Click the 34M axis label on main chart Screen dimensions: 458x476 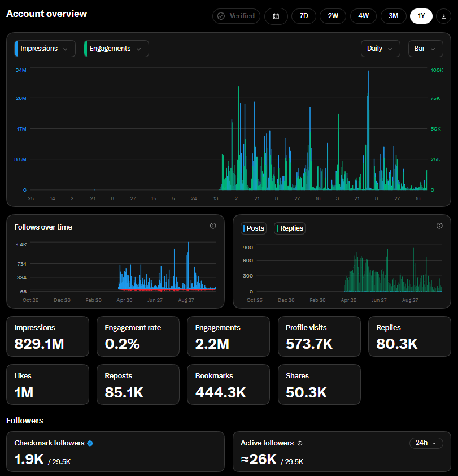[21, 70]
